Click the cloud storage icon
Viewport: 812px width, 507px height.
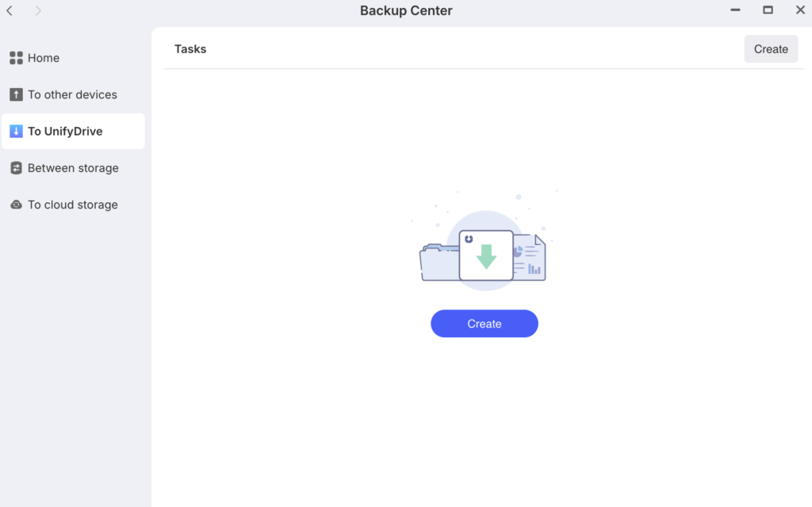(16, 205)
